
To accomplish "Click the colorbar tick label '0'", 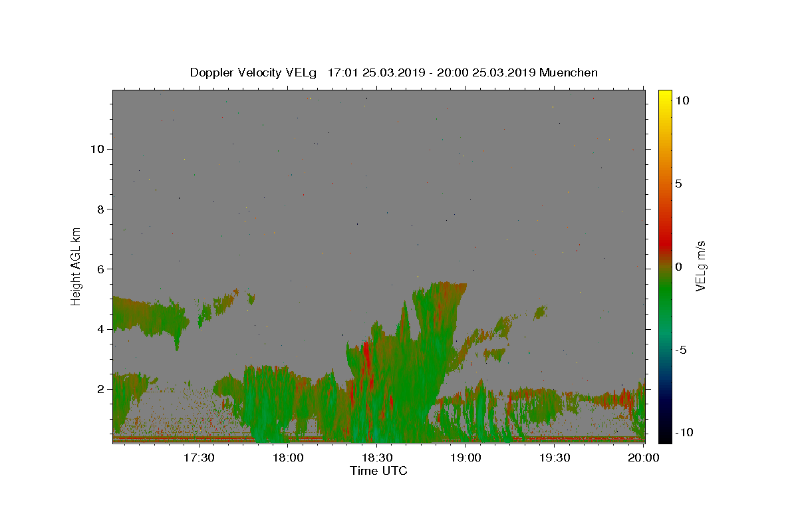I will tap(678, 267).
